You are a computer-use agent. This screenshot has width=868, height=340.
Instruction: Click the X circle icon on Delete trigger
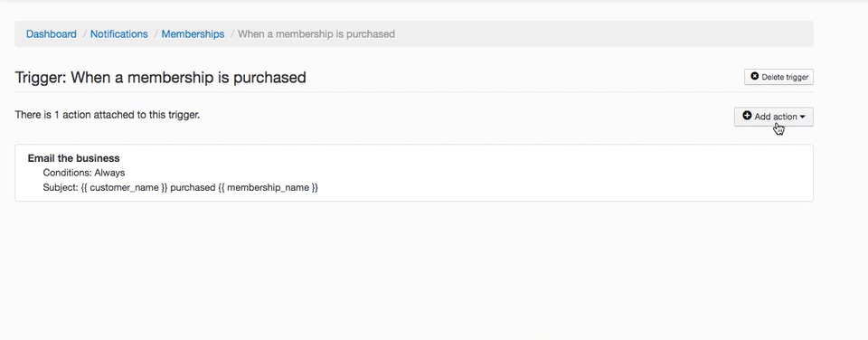(x=754, y=77)
